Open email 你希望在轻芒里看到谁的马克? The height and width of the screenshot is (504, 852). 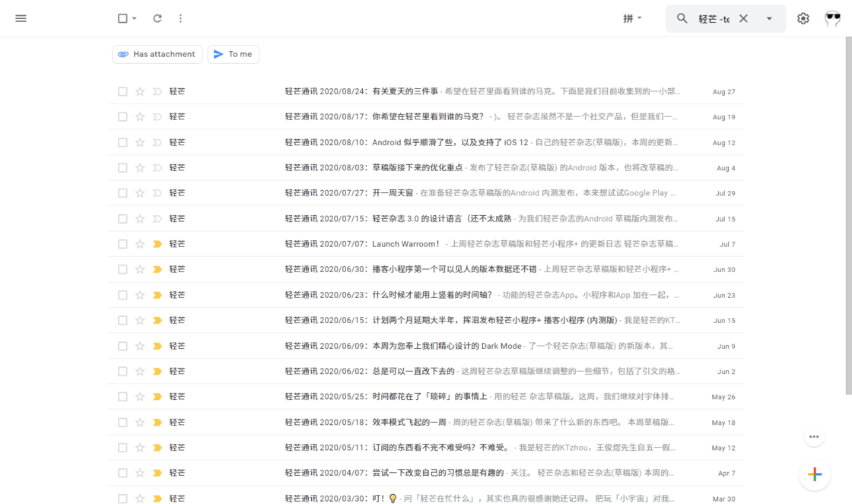pos(426,117)
